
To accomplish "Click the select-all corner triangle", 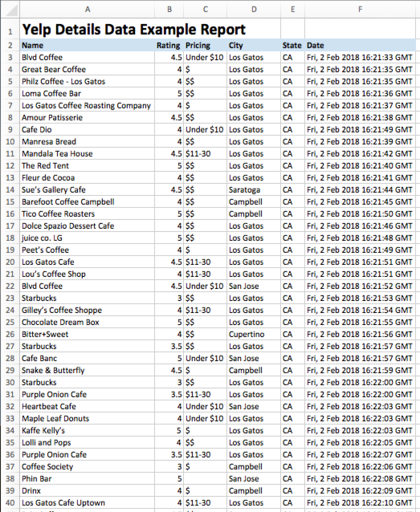I will [x=10, y=10].
